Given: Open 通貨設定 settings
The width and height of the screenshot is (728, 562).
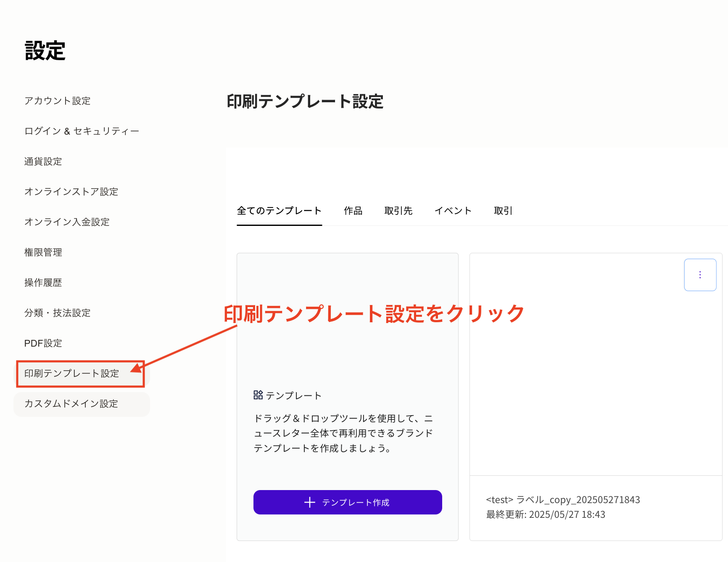Looking at the screenshot, I should click(43, 161).
